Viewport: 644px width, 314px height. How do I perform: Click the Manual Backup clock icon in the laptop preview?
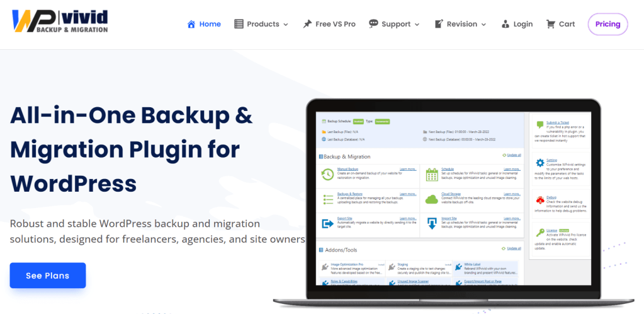[x=327, y=174]
